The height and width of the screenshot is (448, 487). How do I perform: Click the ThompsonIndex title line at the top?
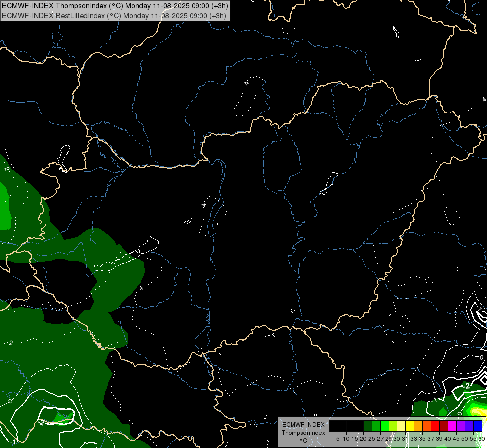[x=115, y=5]
